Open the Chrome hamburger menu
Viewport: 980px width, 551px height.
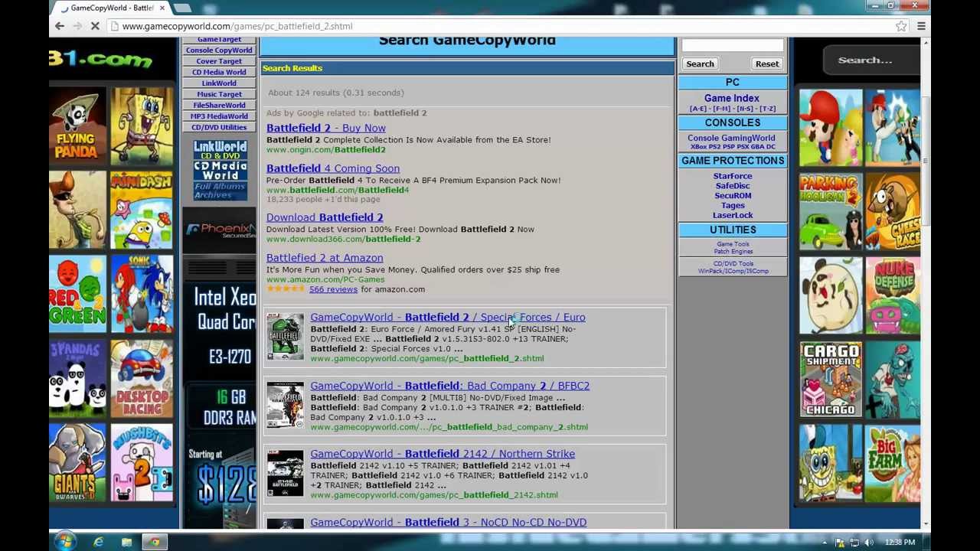click(921, 26)
